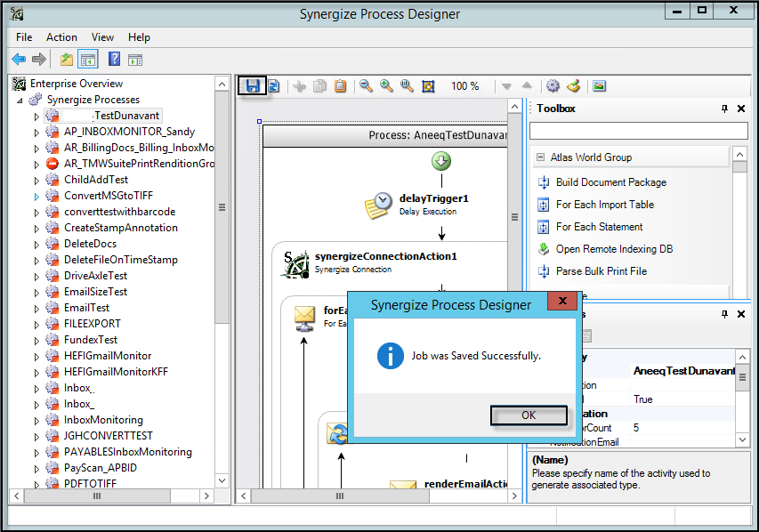Image resolution: width=759 pixels, height=532 pixels.
Task: Click the save as image icon
Action: pyautogui.click(x=599, y=86)
